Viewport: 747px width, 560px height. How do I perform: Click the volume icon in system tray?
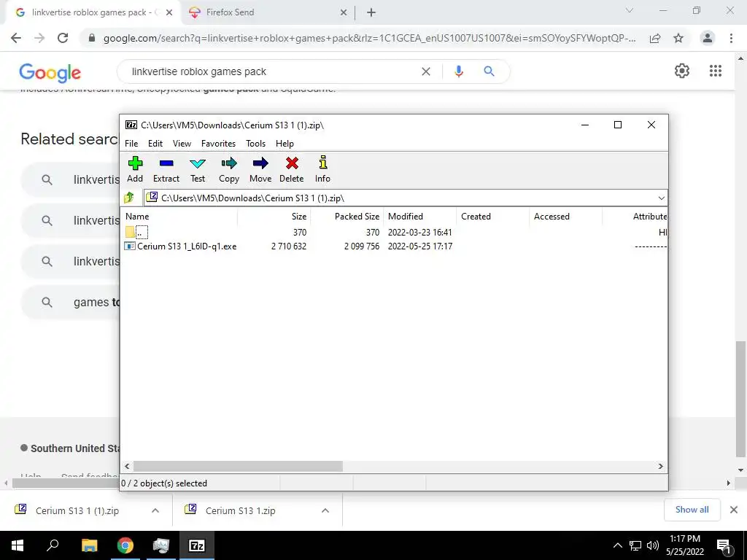(653, 545)
